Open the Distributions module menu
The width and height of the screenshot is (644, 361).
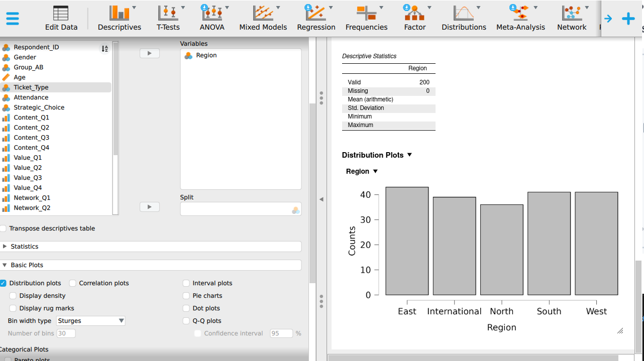(464, 19)
